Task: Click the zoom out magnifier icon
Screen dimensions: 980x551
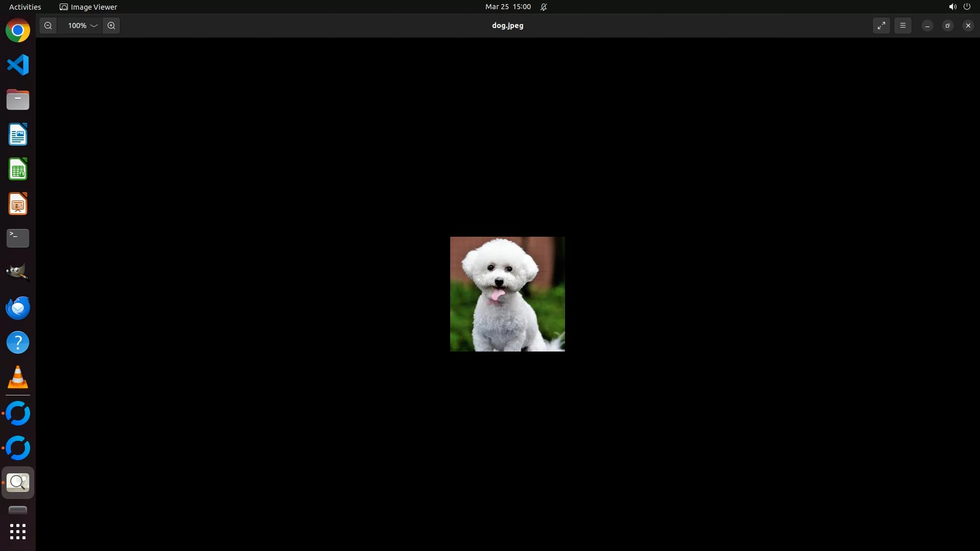Action: 48,26
